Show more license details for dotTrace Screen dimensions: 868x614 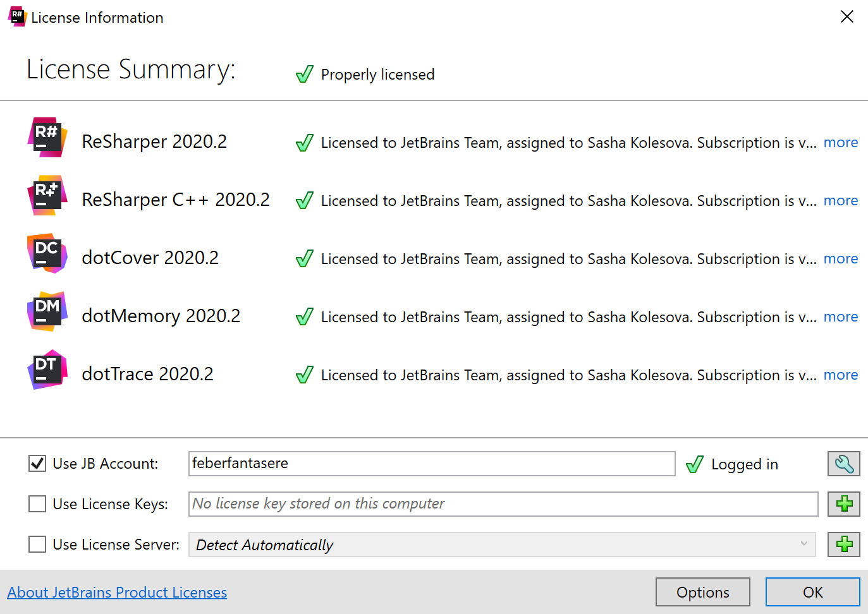coord(841,375)
